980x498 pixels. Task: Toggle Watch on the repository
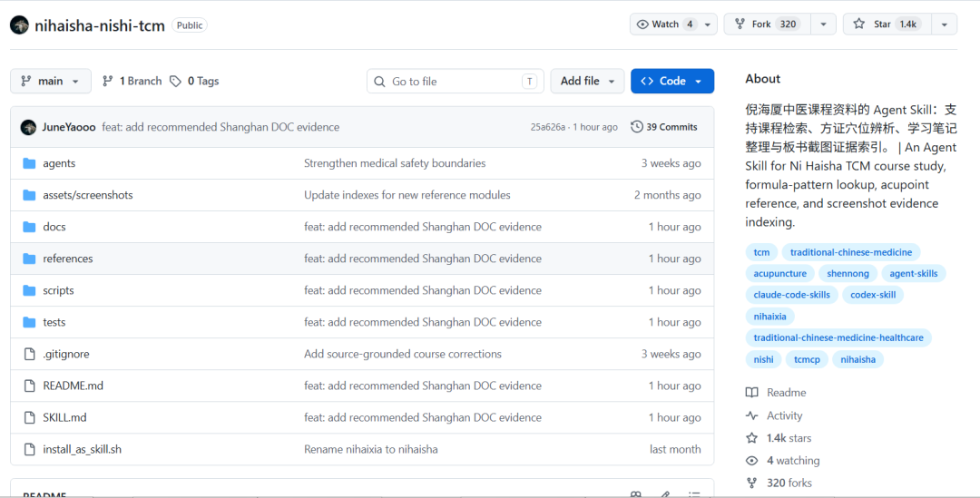[665, 24]
